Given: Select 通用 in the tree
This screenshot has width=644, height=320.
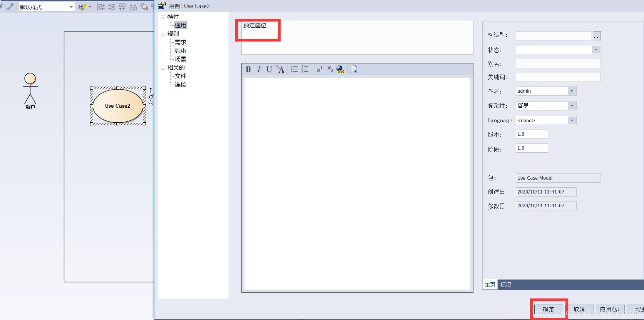Looking at the screenshot, I should pyautogui.click(x=181, y=25).
